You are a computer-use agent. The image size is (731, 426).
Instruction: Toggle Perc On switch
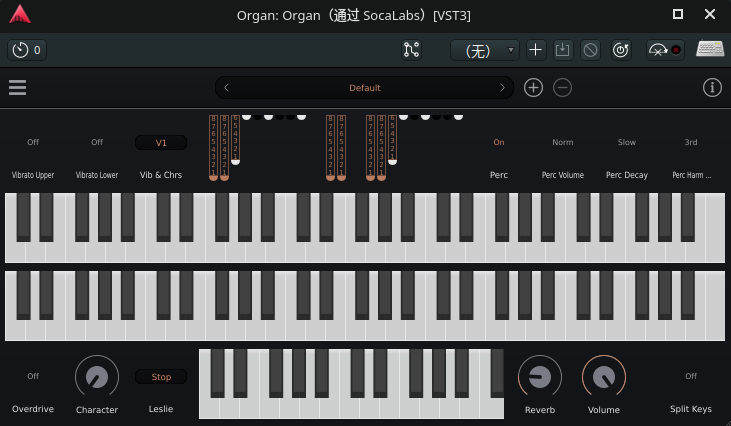(499, 142)
